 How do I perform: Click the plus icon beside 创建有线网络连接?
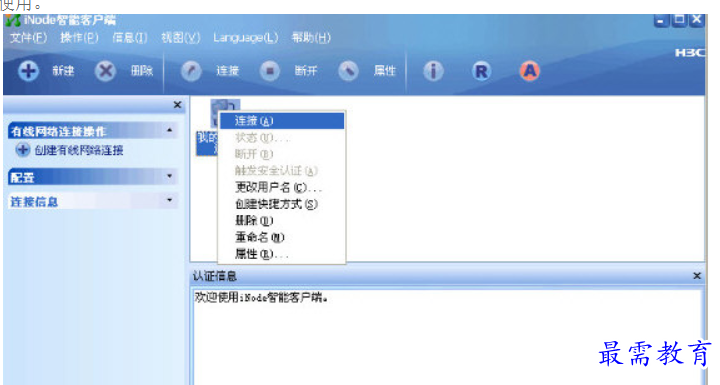(22, 150)
